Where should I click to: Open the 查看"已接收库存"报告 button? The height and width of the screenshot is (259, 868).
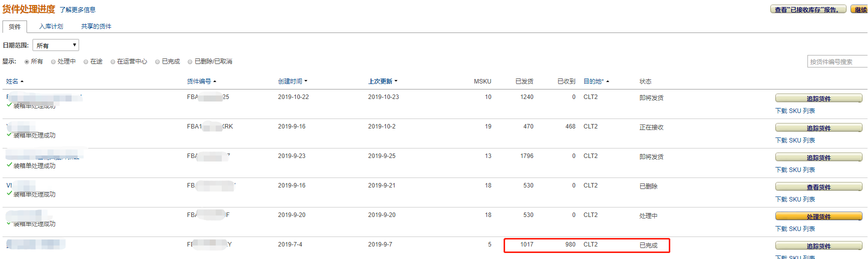(x=808, y=9)
